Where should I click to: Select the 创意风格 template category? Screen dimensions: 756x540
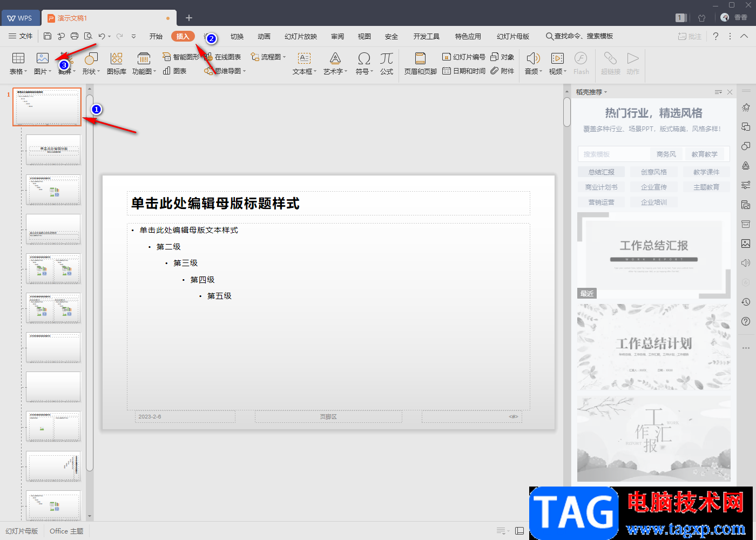click(x=653, y=172)
